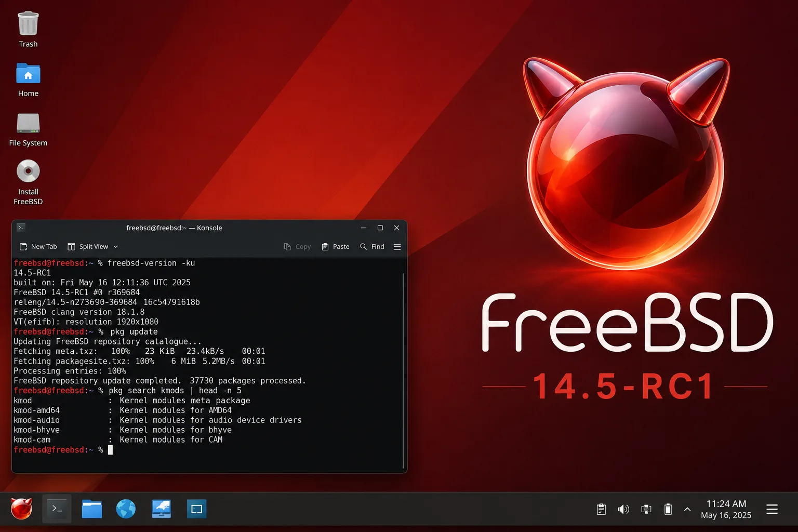Click Paste in the Konsole toolbar
The image size is (798, 532).
tap(336, 247)
